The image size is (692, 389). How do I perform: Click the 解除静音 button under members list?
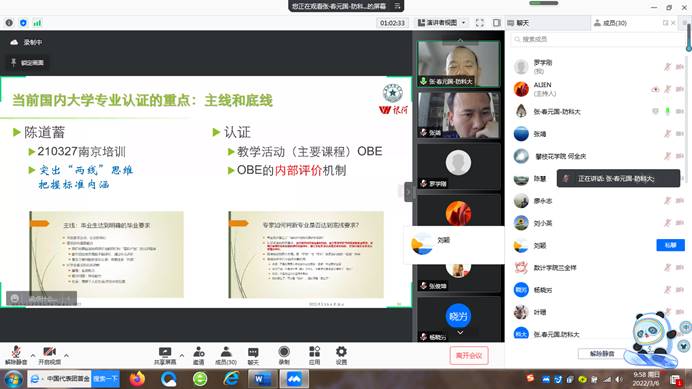tap(602, 354)
